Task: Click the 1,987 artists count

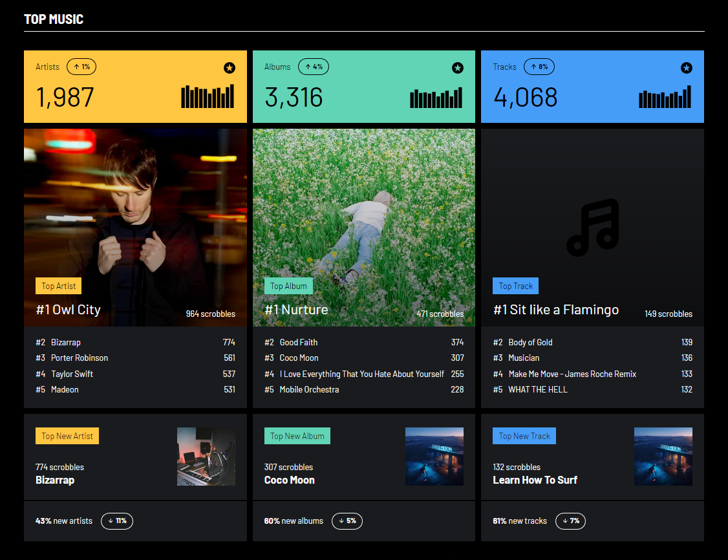Action: 65,98
